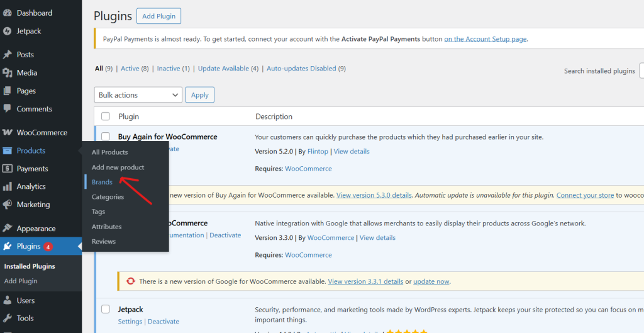Check the Jetpack plugin checkbox
Viewport: 644px width, 333px height.
tap(106, 308)
